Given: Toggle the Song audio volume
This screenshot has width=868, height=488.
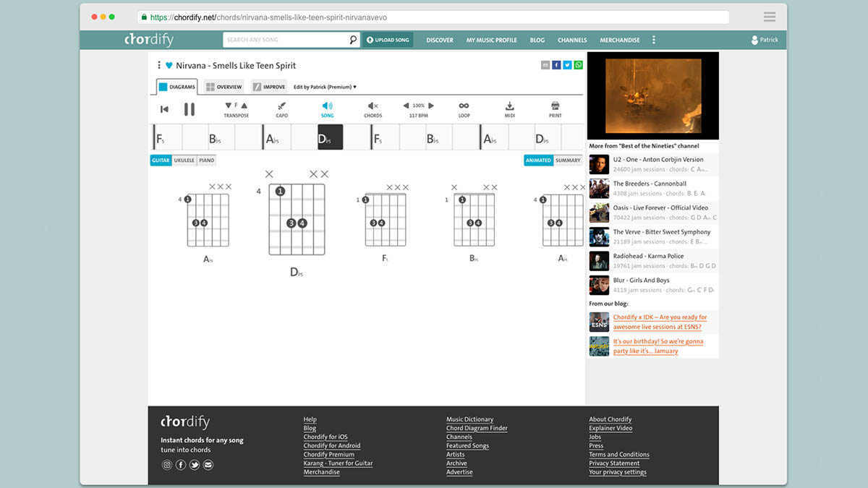Looking at the screenshot, I should [x=327, y=109].
